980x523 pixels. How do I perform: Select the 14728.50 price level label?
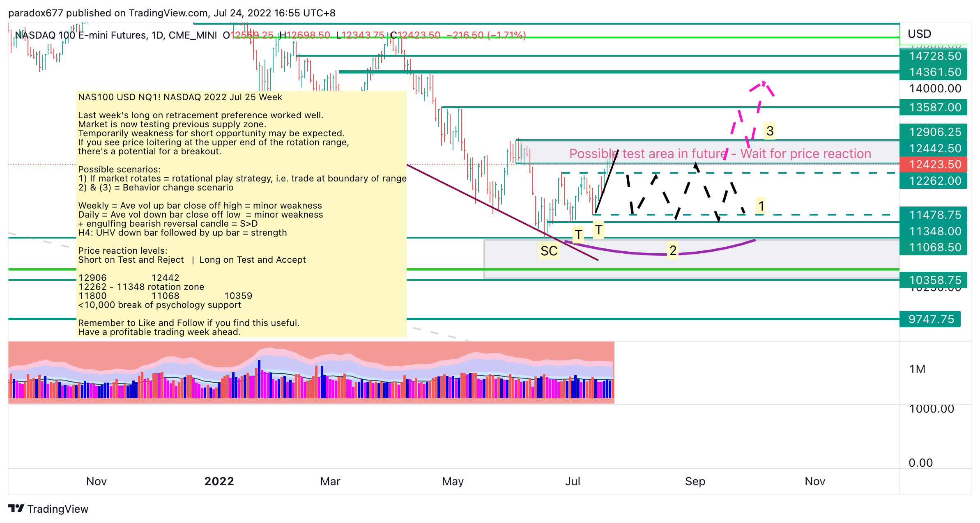[933, 56]
